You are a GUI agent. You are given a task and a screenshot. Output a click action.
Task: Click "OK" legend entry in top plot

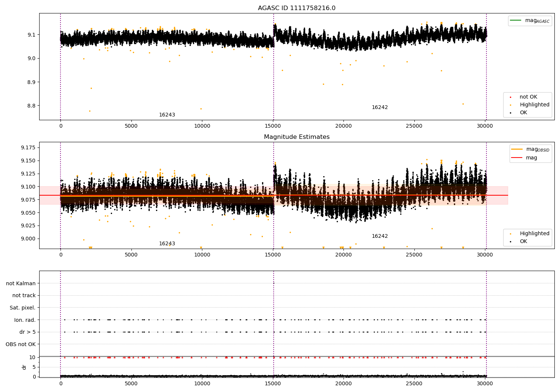coord(523,113)
